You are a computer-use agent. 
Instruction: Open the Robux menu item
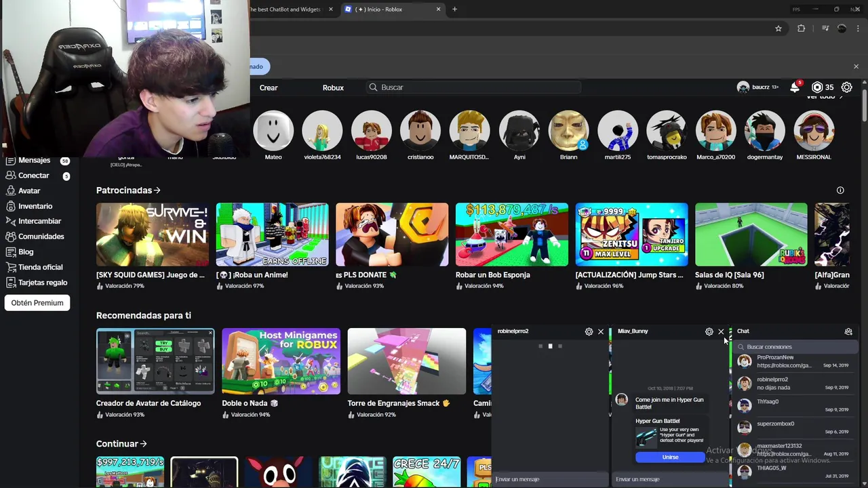coord(333,87)
